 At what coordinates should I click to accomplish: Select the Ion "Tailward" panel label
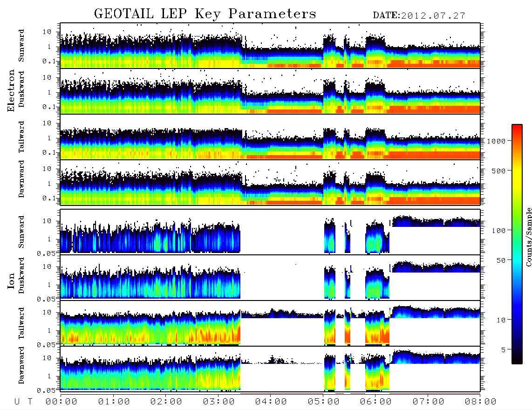(x=21, y=323)
